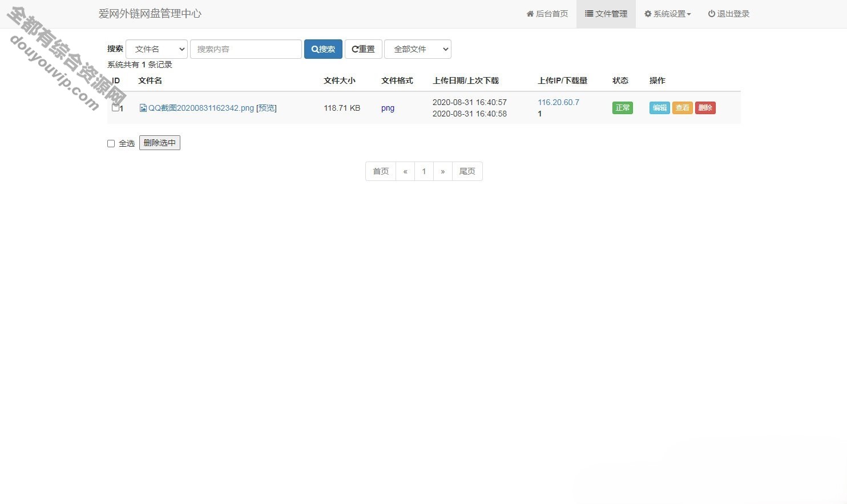Click the red 删除 delete button

[705, 108]
